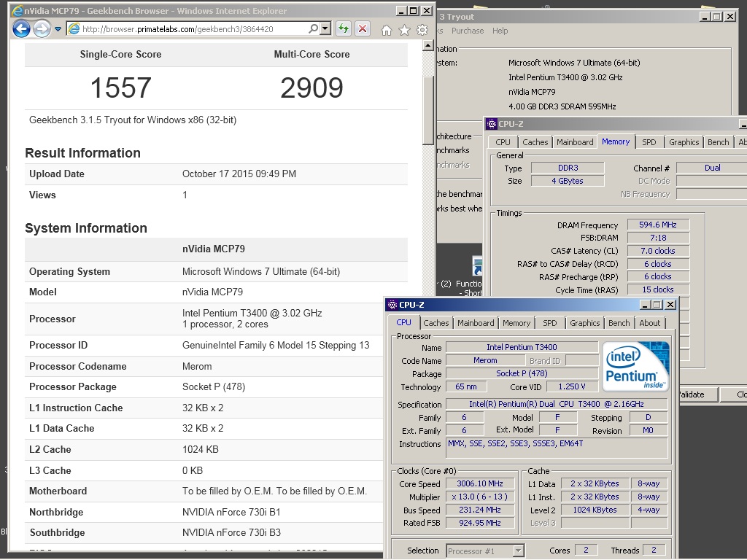Click memory Type DDR3 field
This screenshot has height=560, width=747.
(568, 168)
